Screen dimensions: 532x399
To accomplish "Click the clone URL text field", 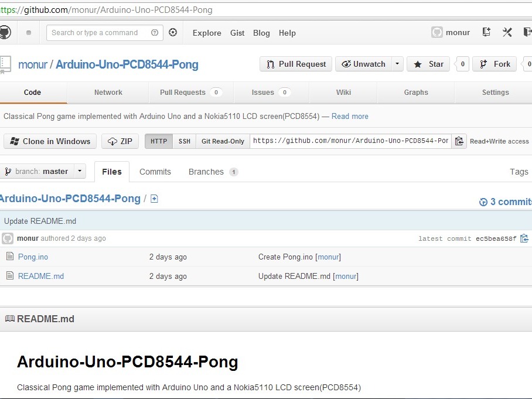I will [350, 141].
